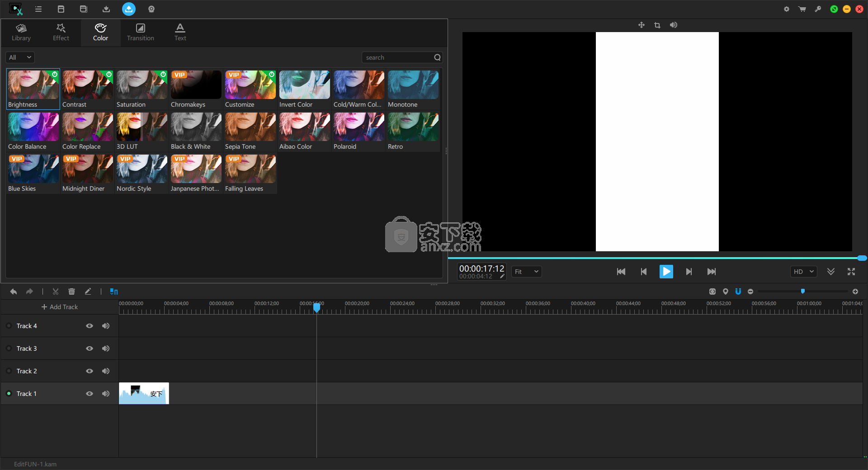Step forward one frame

[x=689, y=272]
